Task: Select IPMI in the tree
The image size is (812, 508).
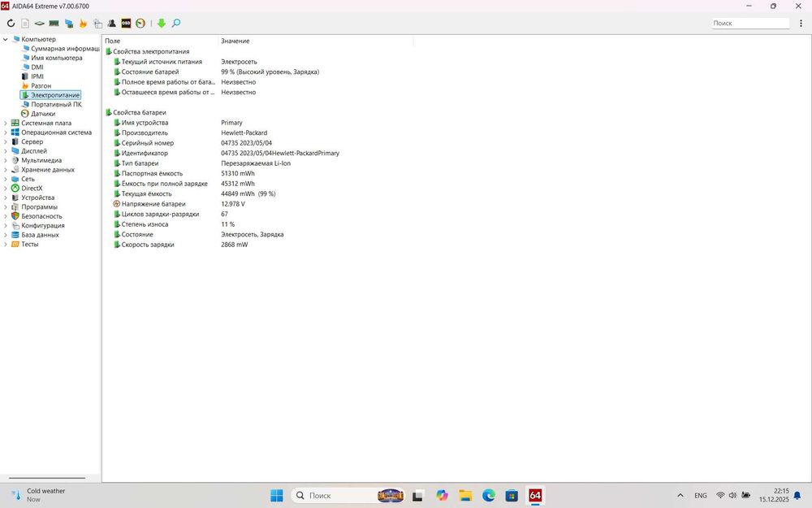Action: (37, 76)
